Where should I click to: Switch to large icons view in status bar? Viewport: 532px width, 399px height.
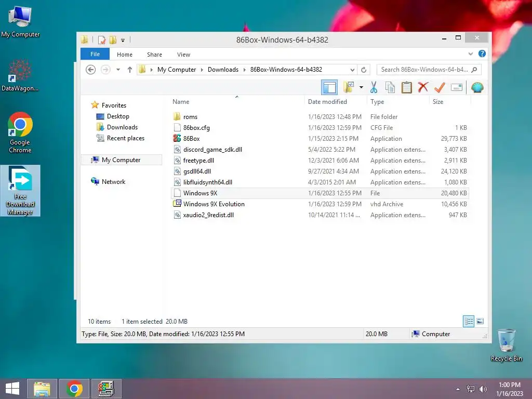[480, 321]
